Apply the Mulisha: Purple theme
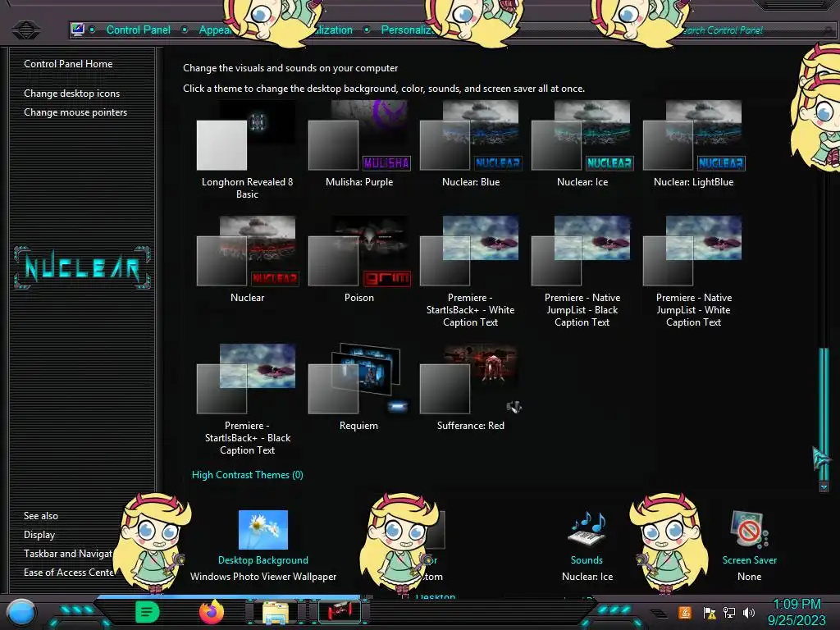Image resolution: width=840 pixels, height=630 pixels. pos(359,144)
